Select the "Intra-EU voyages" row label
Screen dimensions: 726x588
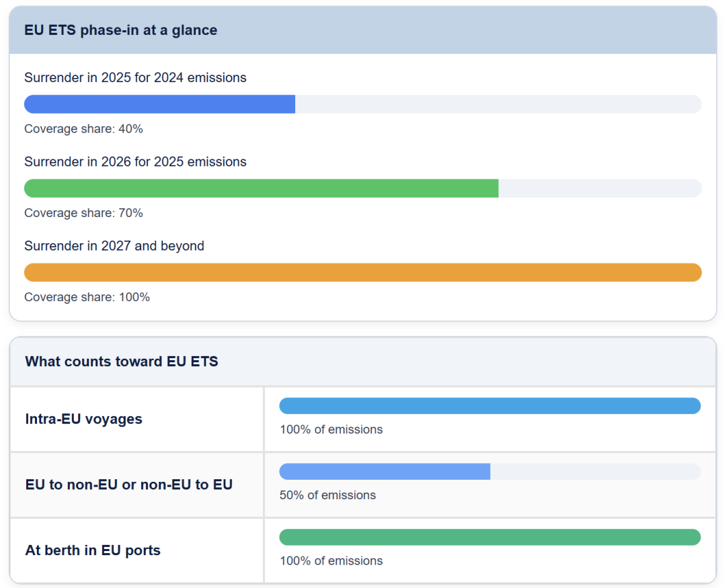point(84,419)
